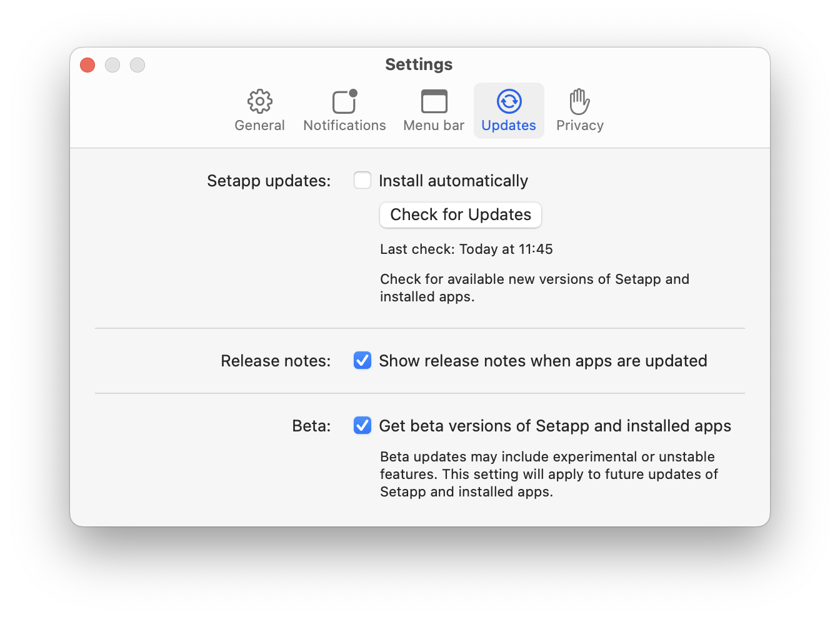
Task: Switch to the General tab label
Action: [259, 126]
